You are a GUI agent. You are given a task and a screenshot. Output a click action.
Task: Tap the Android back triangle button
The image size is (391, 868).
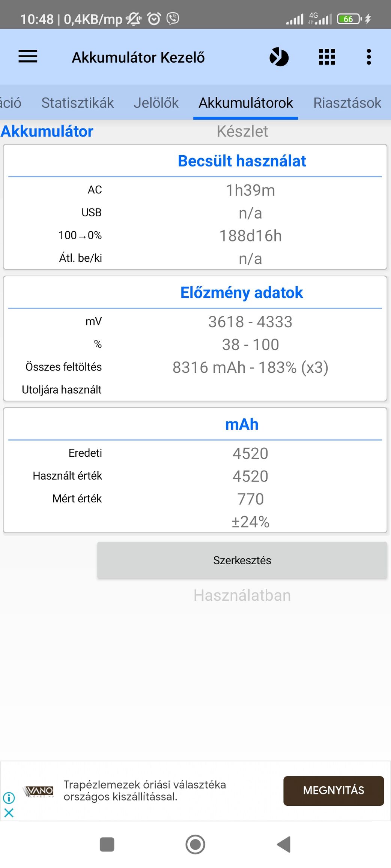[x=284, y=844]
